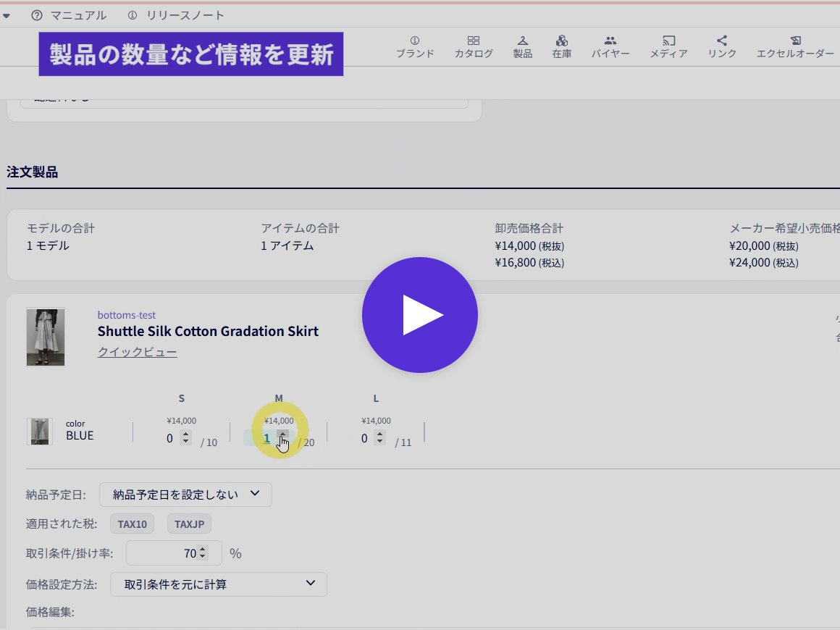The image size is (840, 630).
Task: Open the 納品予定日 dropdown
Action: tap(185, 495)
